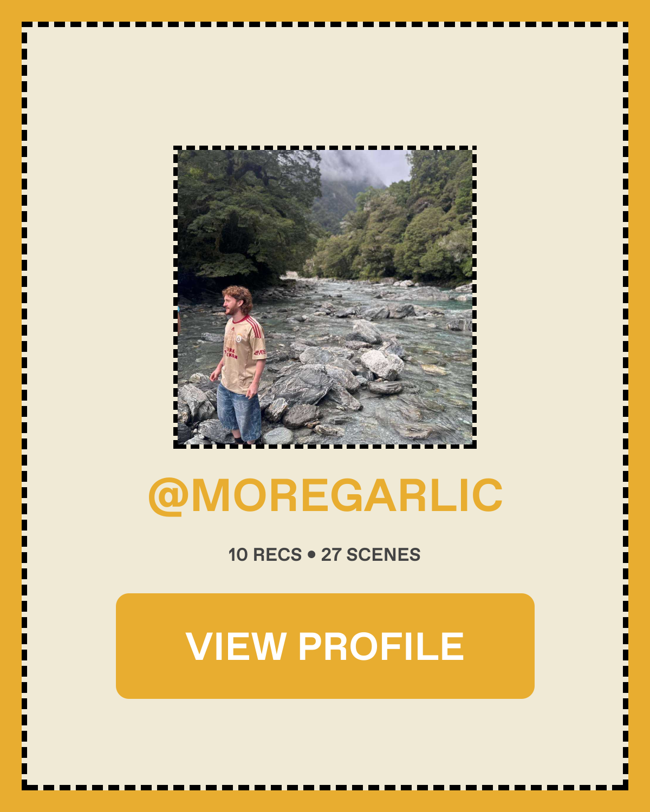The height and width of the screenshot is (812, 650).
Task: Click the 10 RECS count
Action: point(265,555)
